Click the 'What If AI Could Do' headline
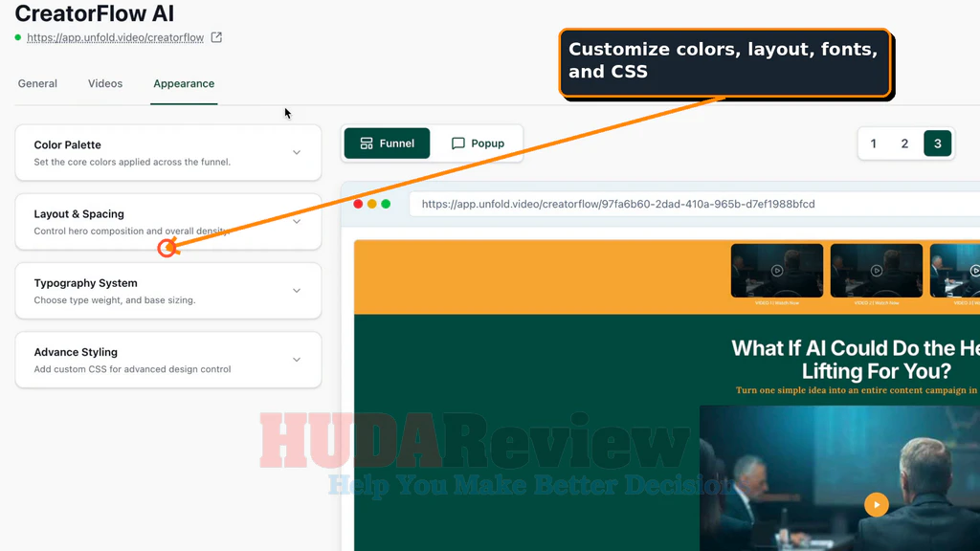Screen dimensions: 980x551 tap(856, 360)
